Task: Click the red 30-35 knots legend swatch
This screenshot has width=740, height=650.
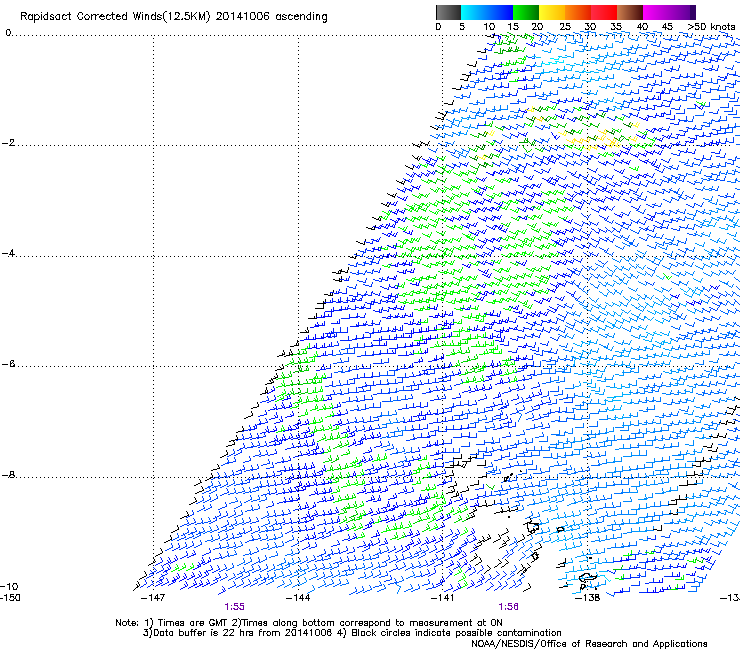Action: [x=604, y=12]
